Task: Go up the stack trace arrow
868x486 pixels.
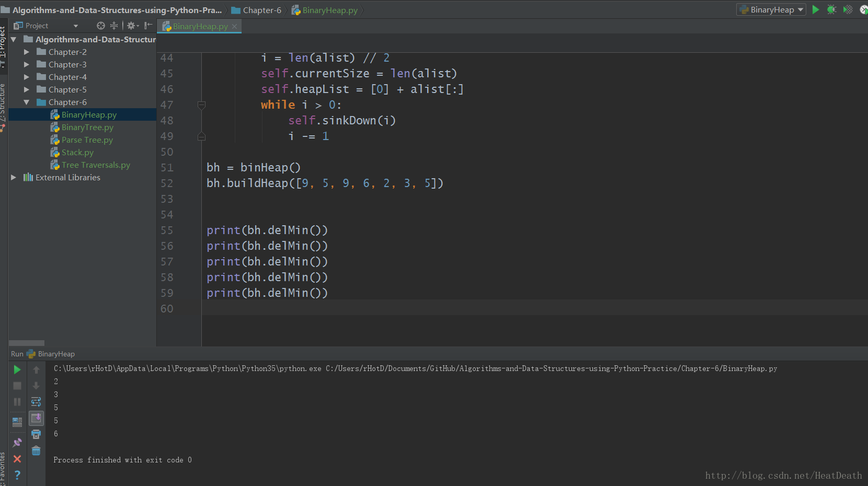Action: coord(36,369)
